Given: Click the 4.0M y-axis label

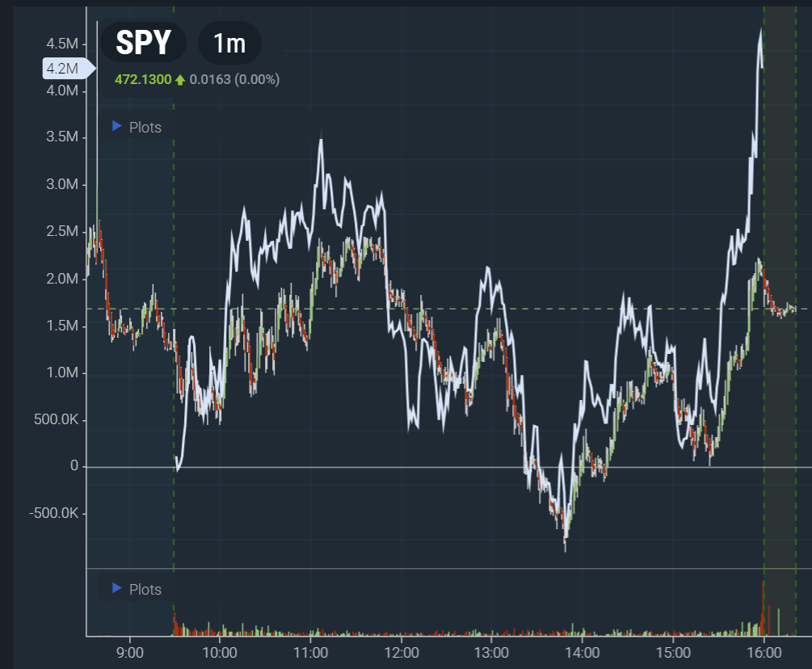Looking at the screenshot, I should click(x=62, y=90).
